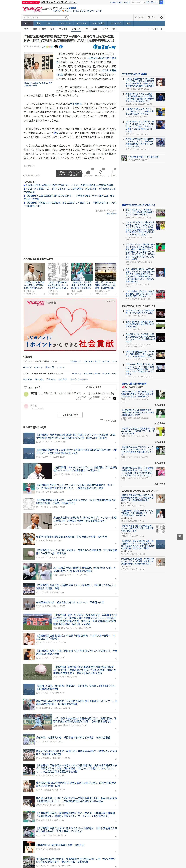
Task: Tick the コメント非表示 checkbox
Action: (102, 421)
